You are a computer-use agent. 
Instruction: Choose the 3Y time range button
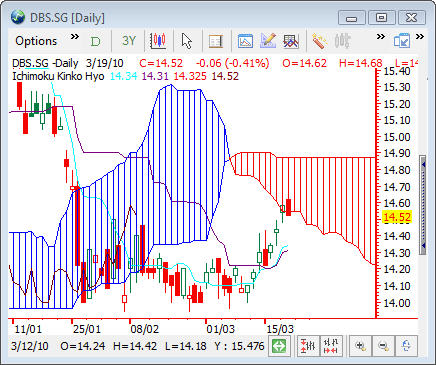pyautogui.click(x=129, y=41)
